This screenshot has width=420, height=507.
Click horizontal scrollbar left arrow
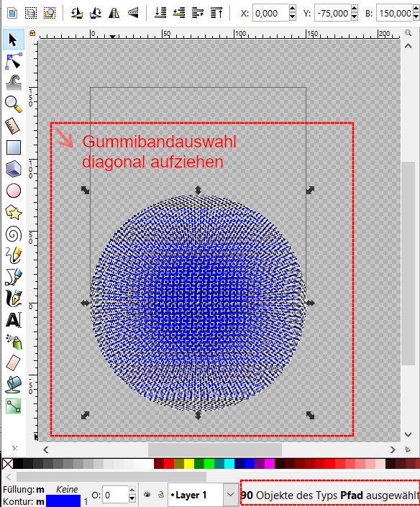click(x=45, y=449)
